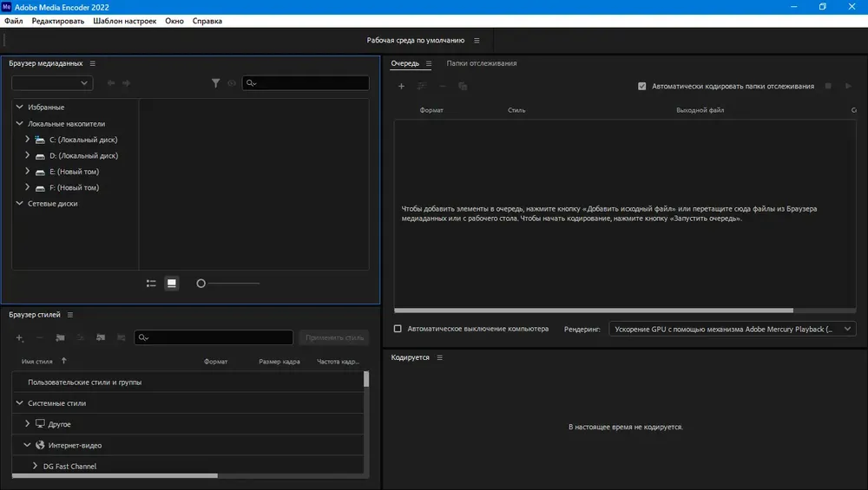Collapse the Системные стили group
Image resolution: width=868 pixels, height=490 pixels.
point(19,403)
